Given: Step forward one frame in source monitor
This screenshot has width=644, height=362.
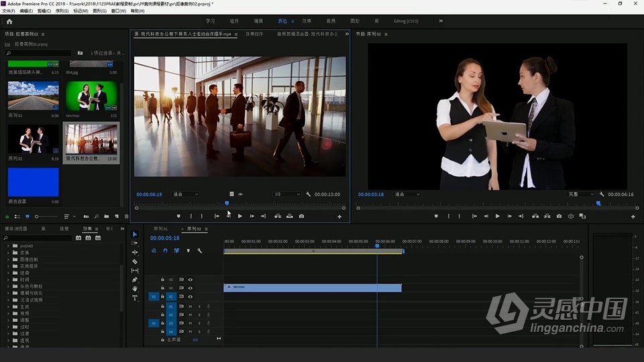Looking at the screenshot, I should tap(252, 216).
